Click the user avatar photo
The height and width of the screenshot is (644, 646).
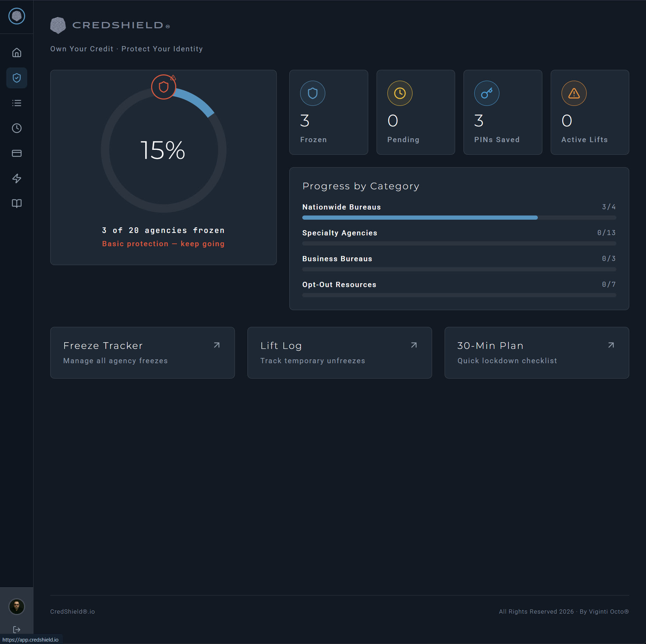coord(17,607)
